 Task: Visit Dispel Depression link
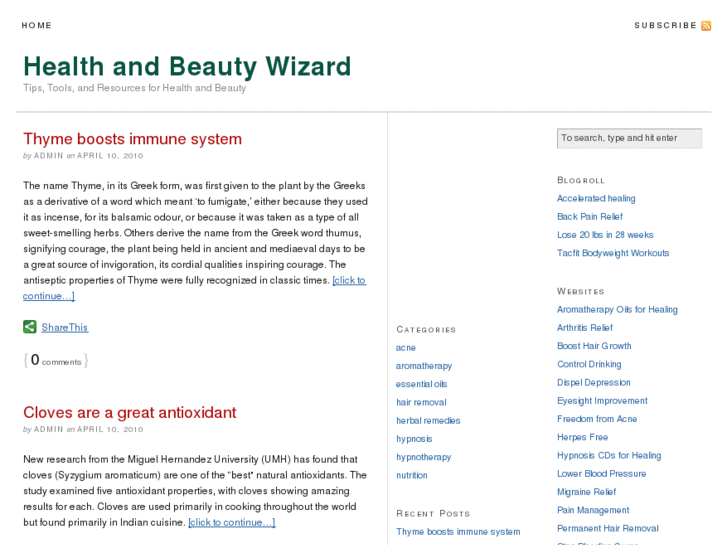[x=593, y=382]
